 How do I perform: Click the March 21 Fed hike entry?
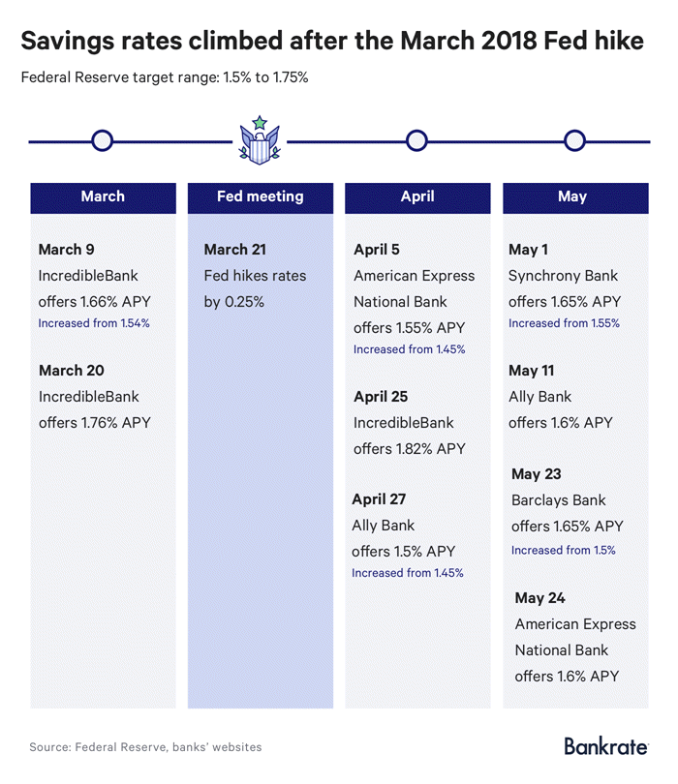(x=254, y=276)
